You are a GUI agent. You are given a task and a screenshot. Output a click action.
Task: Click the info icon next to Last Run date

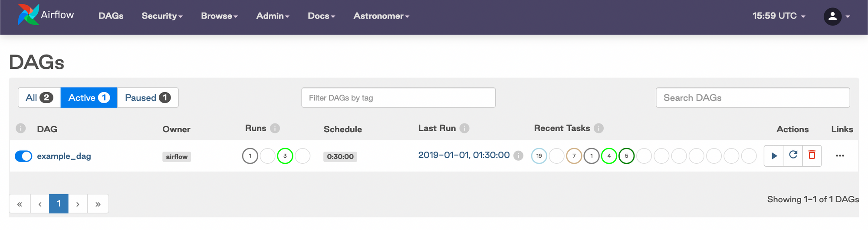coord(518,155)
